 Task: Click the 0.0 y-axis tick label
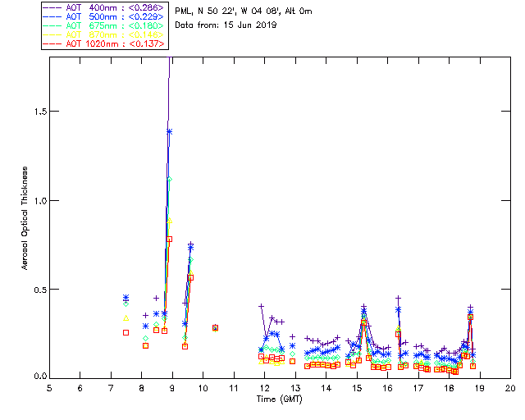(40, 377)
